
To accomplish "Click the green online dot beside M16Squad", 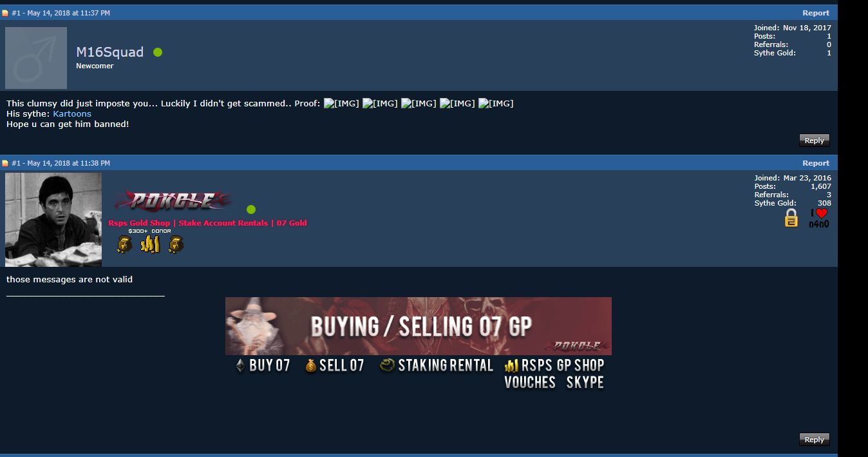I will click(158, 52).
